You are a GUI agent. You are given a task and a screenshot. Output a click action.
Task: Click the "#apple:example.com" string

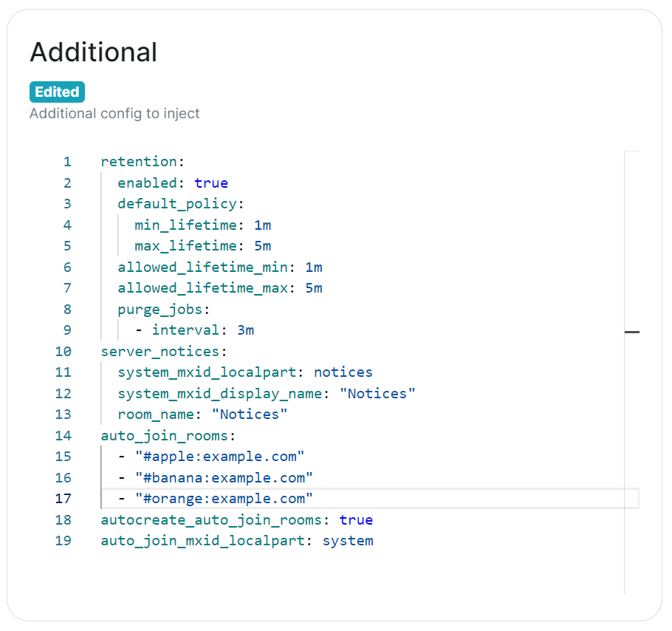point(219,457)
